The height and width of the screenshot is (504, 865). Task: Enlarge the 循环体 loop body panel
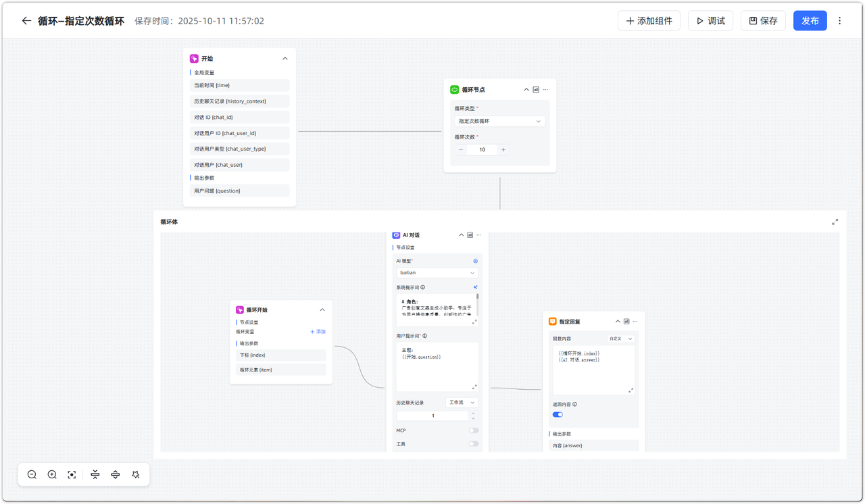pyautogui.click(x=835, y=222)
